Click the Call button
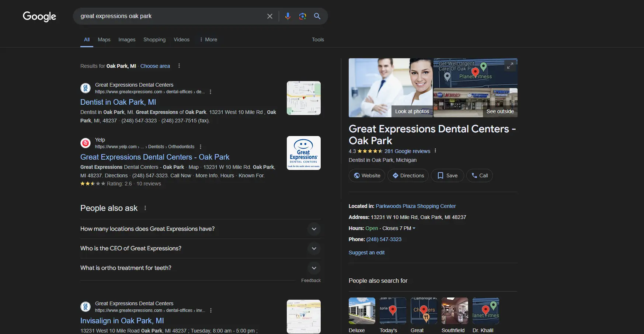644x334 pixels. pyautogui.click(x=480, y=175)
